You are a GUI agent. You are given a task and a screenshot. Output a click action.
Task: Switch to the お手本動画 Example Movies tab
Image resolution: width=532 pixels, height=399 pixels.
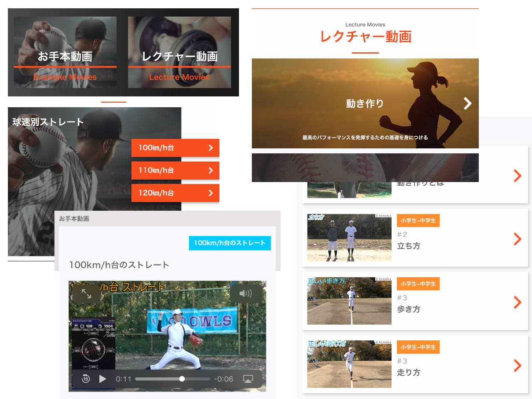click(65, 52)
